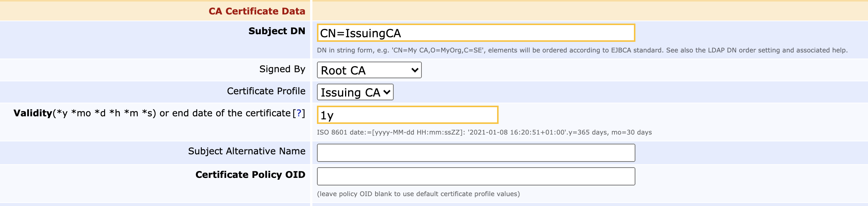This screenshot has width=868, height=206.
Task: Click the Subject Alternative Name label
Action: point(247,151)
